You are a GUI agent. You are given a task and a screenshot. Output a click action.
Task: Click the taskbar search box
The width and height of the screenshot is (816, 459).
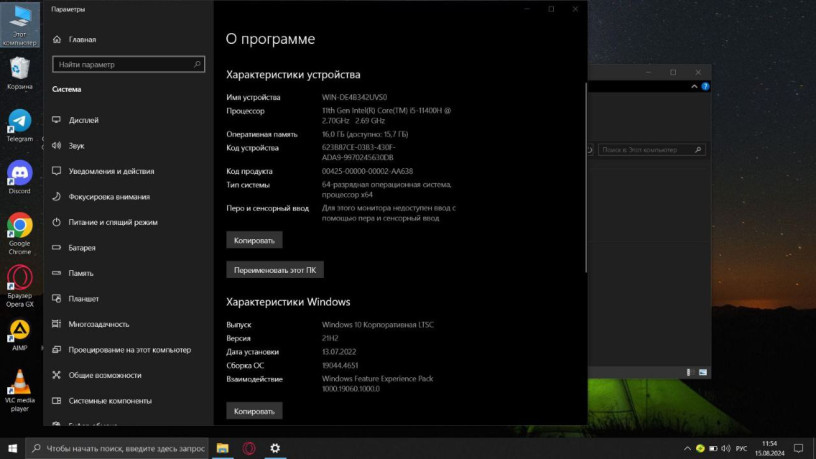click(x=117, y=448)
